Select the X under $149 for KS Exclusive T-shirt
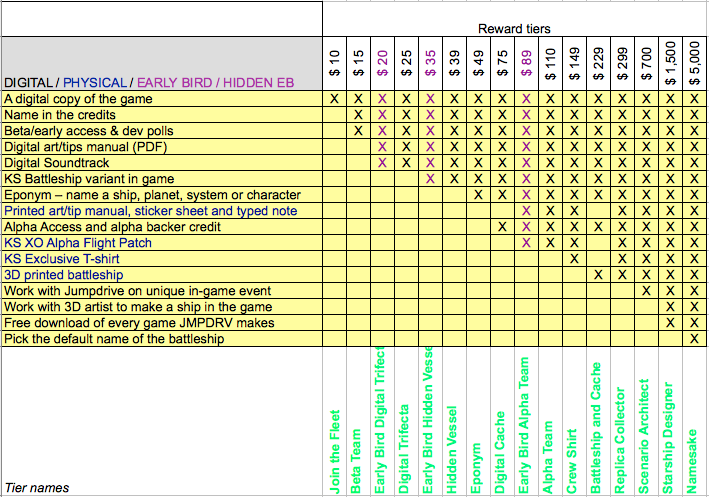The height and width of the screenshot is (497, 709). click(574, 259)
